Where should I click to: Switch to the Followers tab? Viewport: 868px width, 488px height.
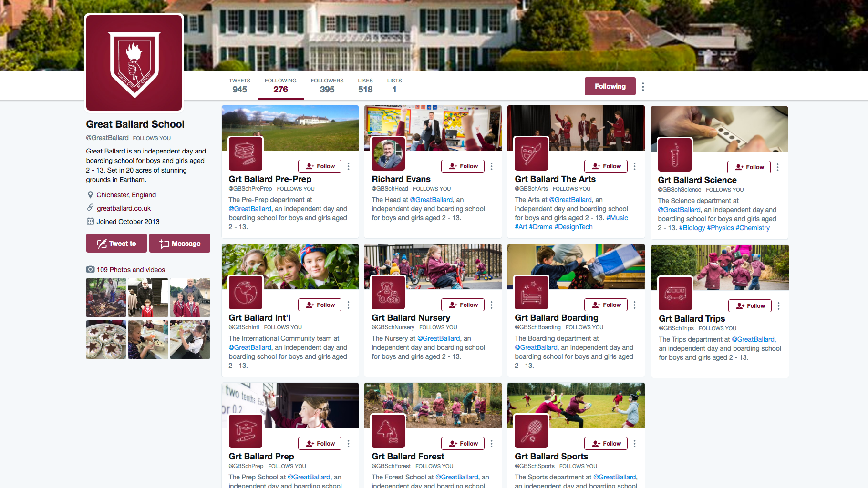point(327,86)
